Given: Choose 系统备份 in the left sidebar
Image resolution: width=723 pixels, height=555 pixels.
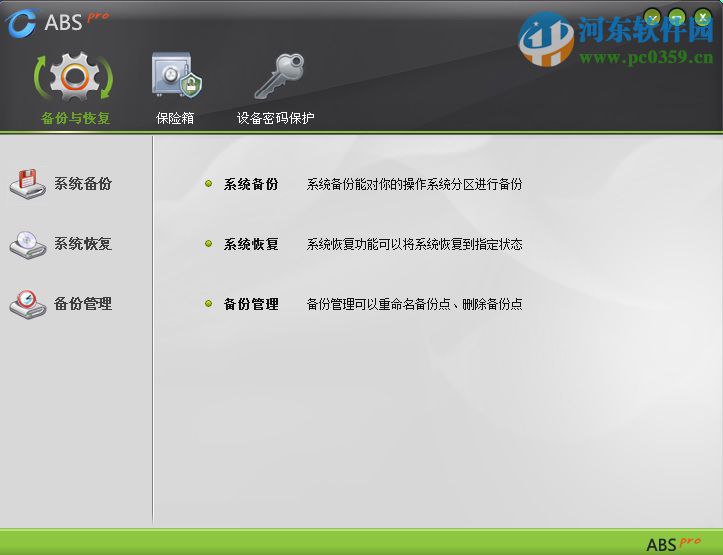Looking at the screenshot, I should 83,183.
